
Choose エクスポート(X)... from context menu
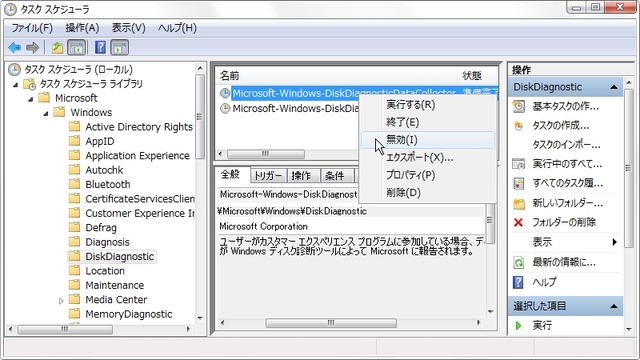click(x=428, y=158)
